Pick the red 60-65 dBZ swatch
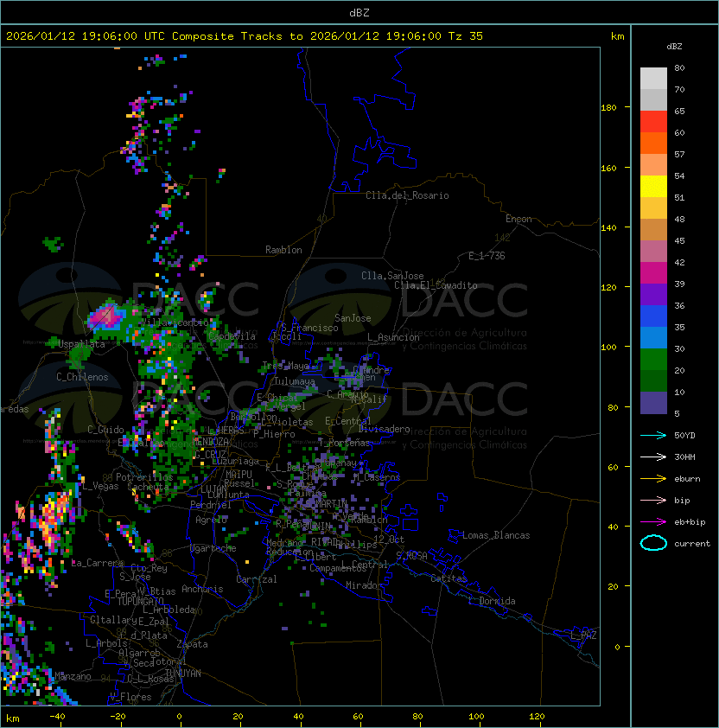 click(653, 122)
